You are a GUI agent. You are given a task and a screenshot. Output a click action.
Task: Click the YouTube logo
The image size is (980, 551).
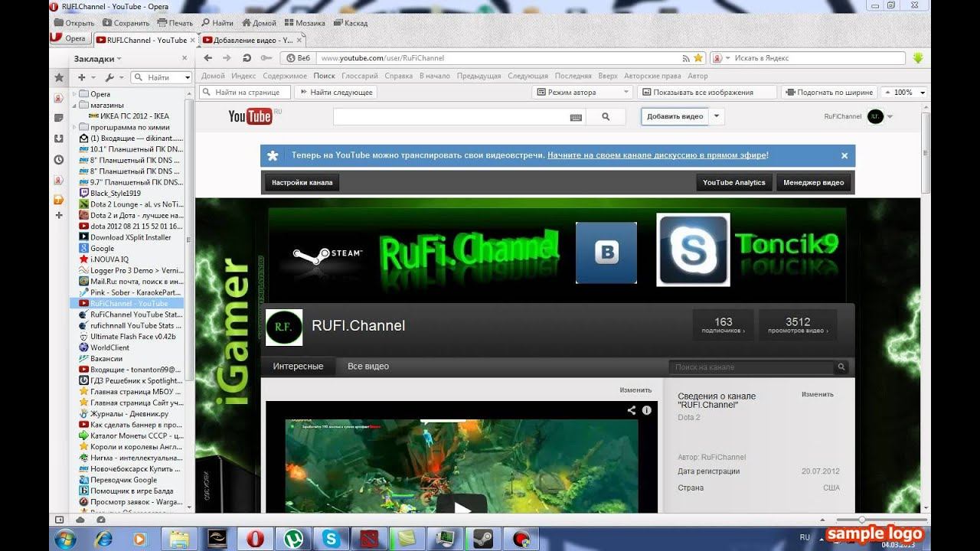250,116
